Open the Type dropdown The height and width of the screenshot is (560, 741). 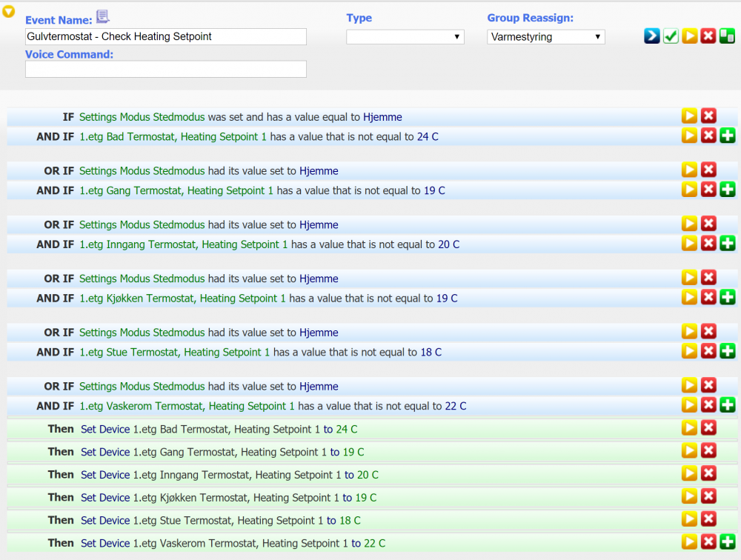[x=405, y=37]
